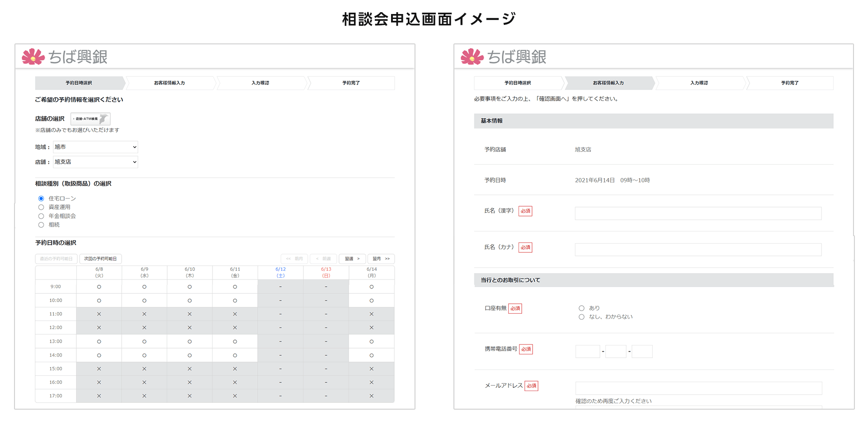This screenshot has width=868, height=425.
Task: Click the お客様情報入力 step in the left panel
Action: [x=170, y=83]
